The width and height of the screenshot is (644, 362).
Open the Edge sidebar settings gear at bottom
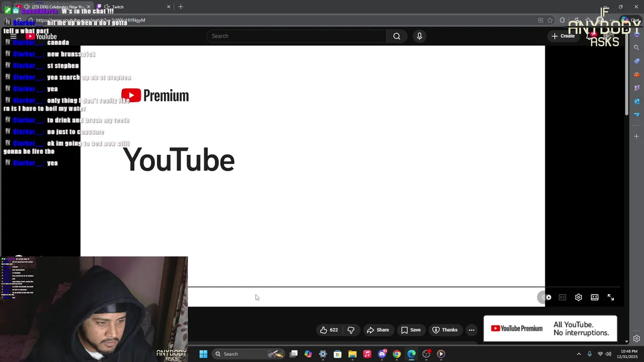(x=636, y=339)
